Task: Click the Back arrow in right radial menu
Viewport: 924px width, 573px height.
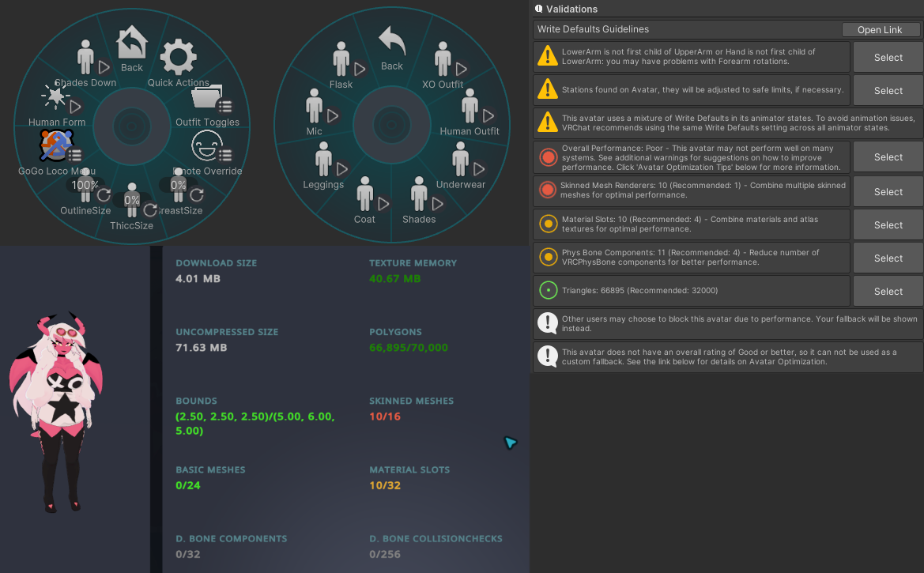Action: [x=392, y=40]
